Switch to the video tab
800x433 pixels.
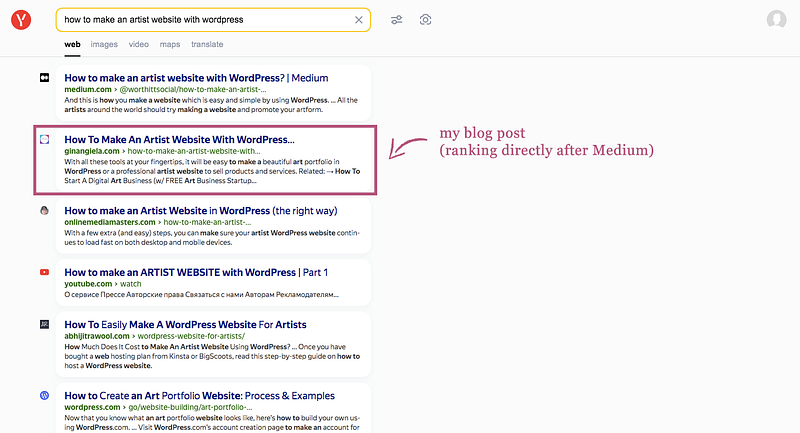click(x=139, y=44)
